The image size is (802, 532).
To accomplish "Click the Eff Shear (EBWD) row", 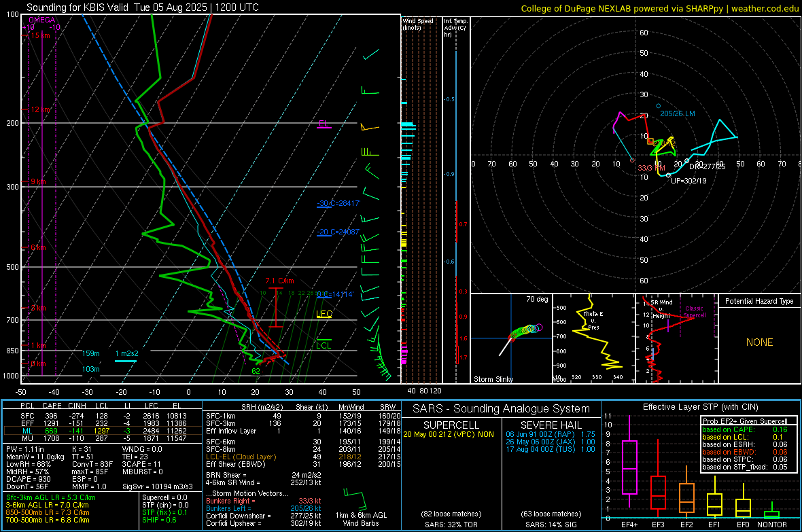I will tap(303, 464).
